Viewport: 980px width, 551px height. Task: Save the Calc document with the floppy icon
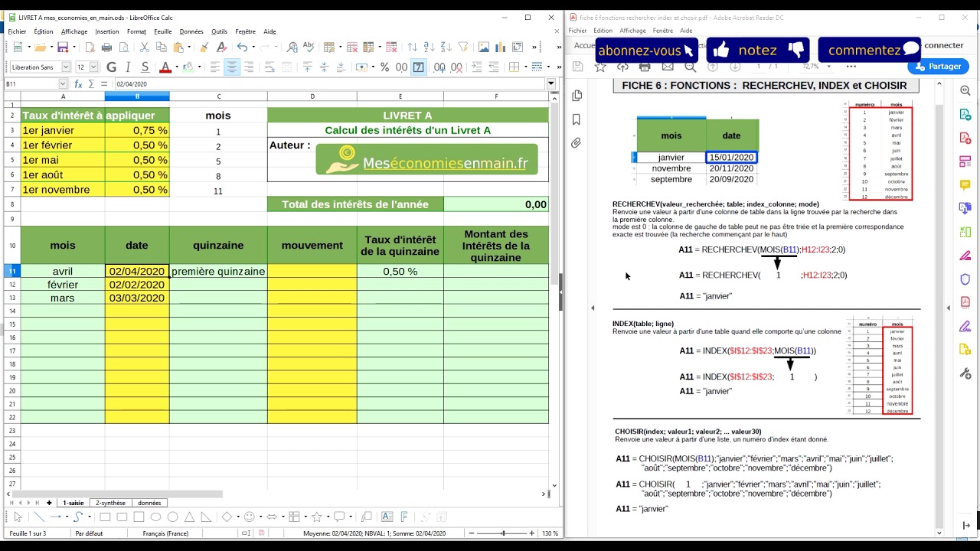coord(64,47)
